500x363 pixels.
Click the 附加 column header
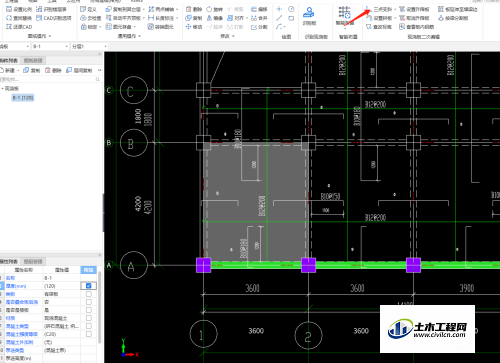point(88,270)
